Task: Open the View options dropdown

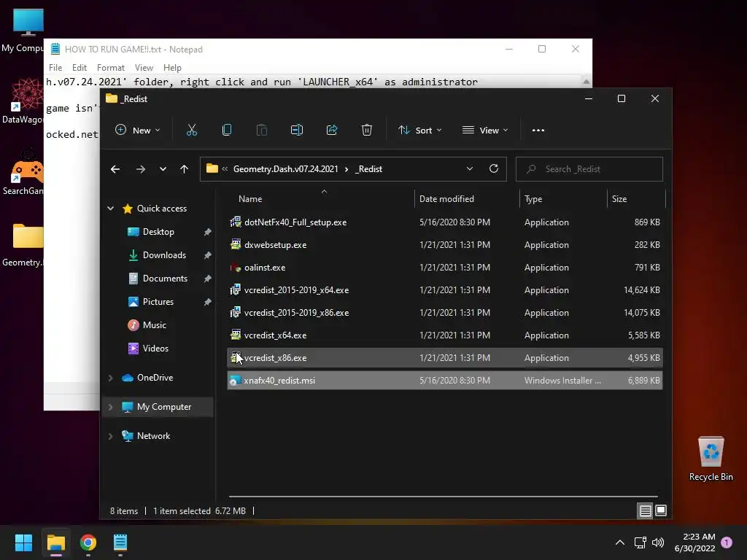Action: tap(485, 130)
